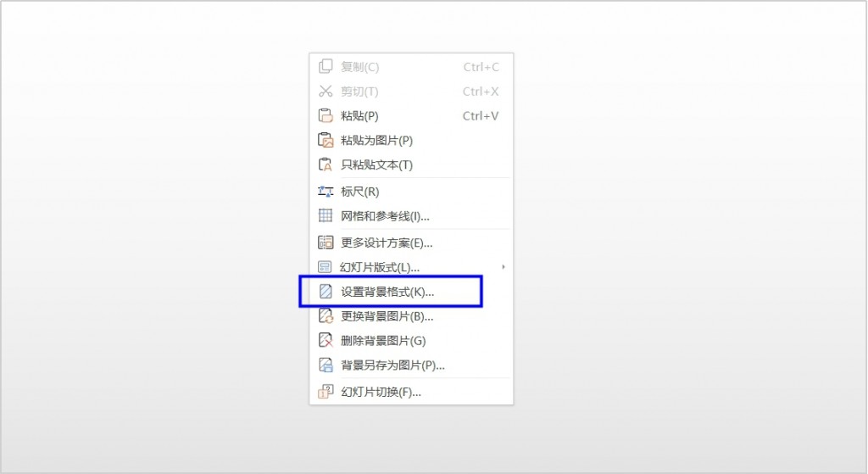
Task: Click the Ctrl+V shortcut label
Action: coord(481,115)
